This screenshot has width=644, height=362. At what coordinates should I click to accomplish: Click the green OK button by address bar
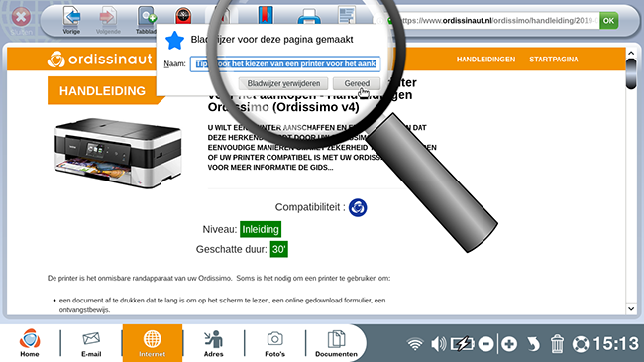[x=608, y=20]
